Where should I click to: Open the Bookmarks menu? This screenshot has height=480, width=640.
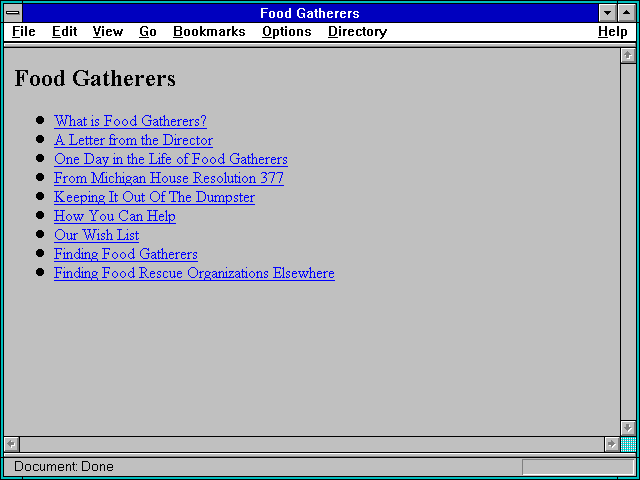pos(209,32)
